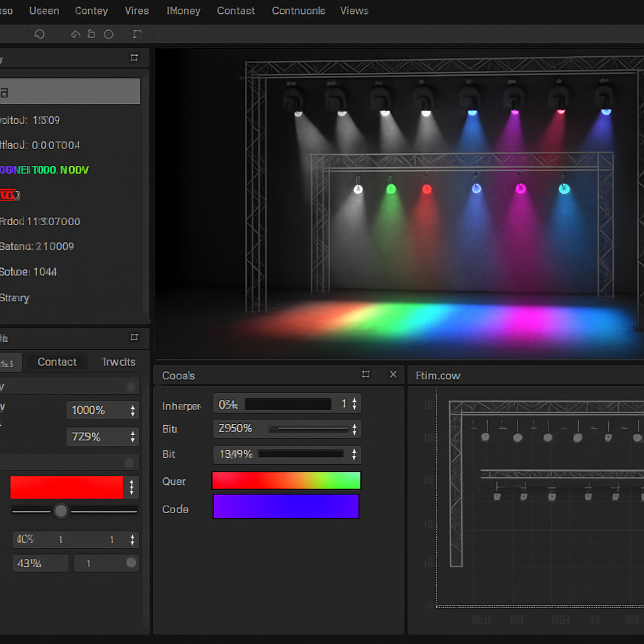Toggle the round switch above the 1000% field
This screenshot has height=644, width=644.
131,386
